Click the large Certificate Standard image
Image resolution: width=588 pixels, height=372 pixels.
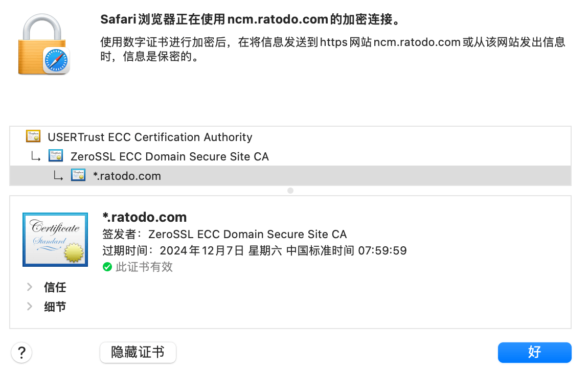pos(51,239)
